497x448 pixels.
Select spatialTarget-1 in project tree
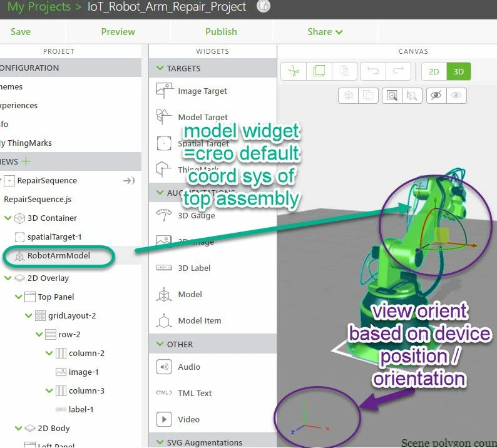point(54,237)
